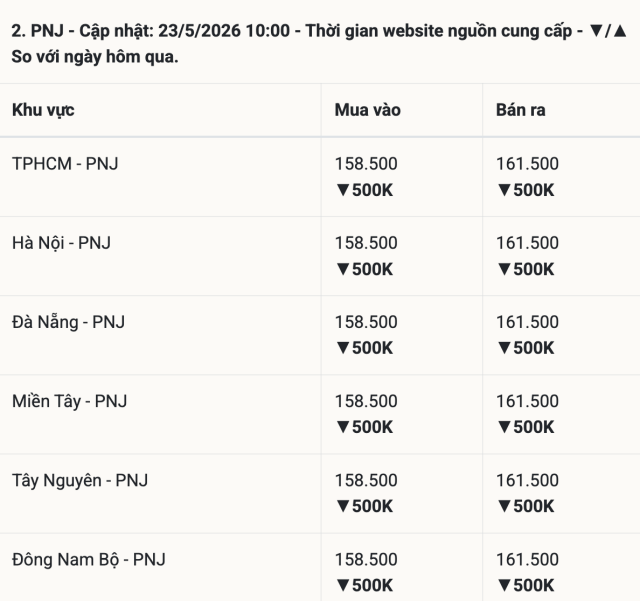Click the down arrow under Hà Nội buy price

click(x=343, y=269)
